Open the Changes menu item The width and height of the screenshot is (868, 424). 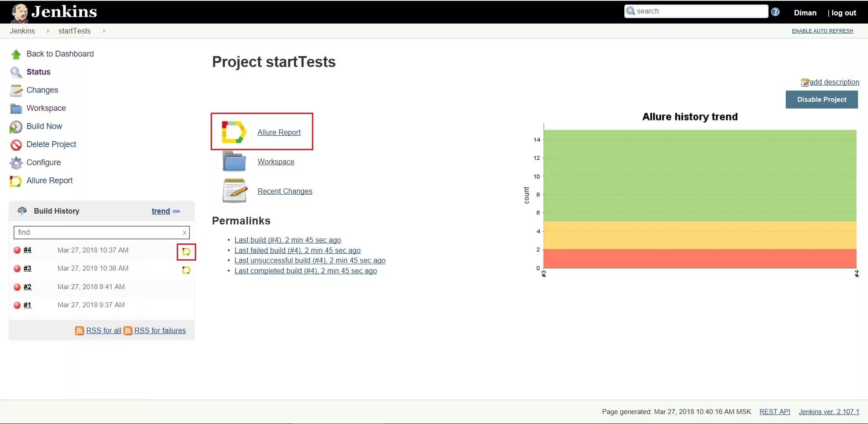click(x=42, y=90)
